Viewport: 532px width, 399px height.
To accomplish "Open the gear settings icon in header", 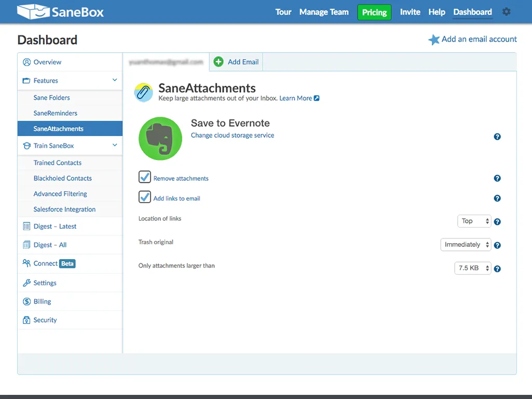I will tap(506, 12).
